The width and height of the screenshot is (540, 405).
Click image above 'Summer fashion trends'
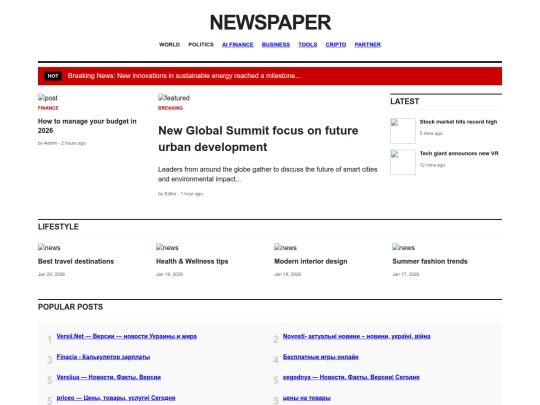403,247
